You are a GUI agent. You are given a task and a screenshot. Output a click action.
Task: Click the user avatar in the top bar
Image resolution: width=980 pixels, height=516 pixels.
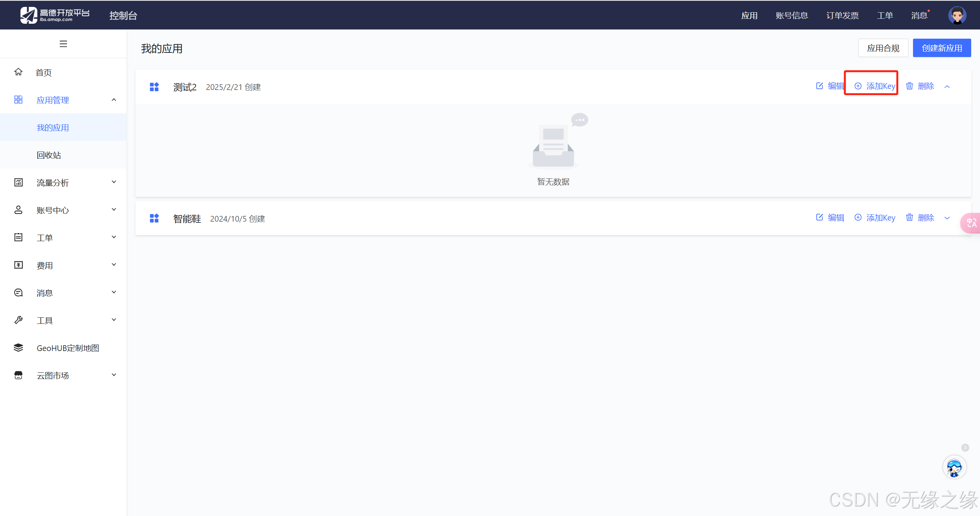pyautogui.click(x=957, y=15)
